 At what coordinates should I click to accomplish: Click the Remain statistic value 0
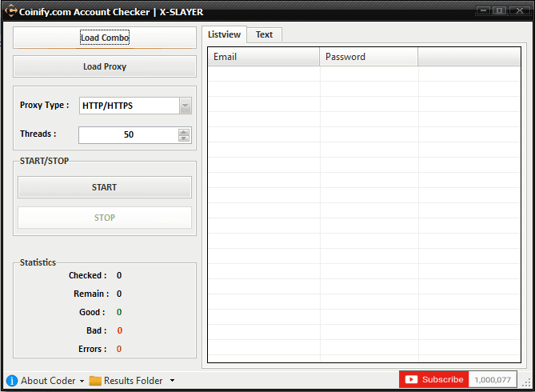(119, 294)
